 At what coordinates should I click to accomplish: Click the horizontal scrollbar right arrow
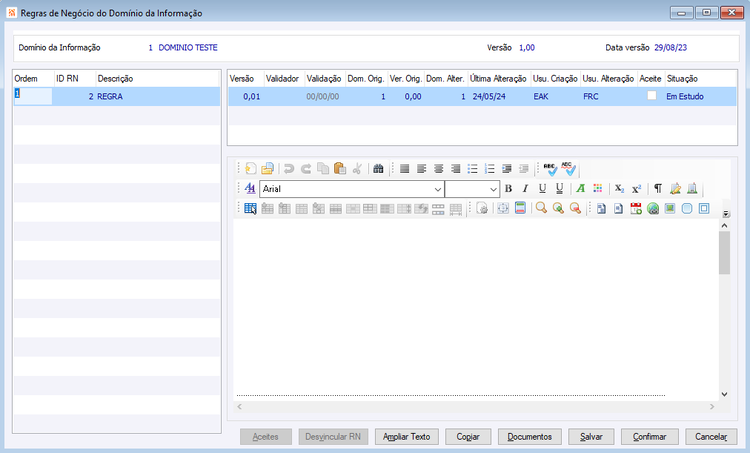712,407
